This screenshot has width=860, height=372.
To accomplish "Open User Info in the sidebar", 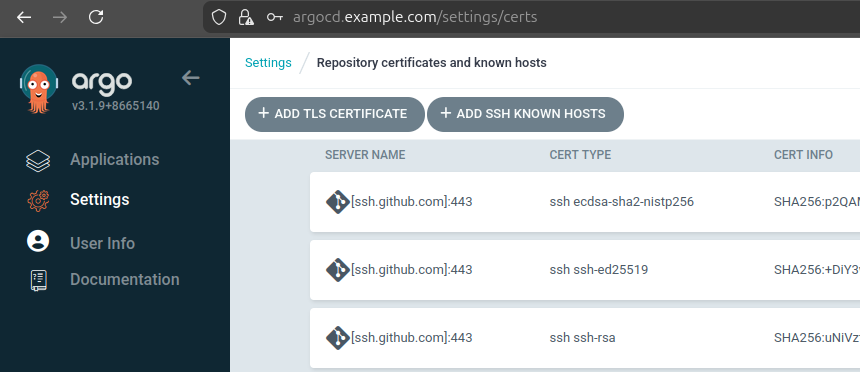I will click(103, 243).
